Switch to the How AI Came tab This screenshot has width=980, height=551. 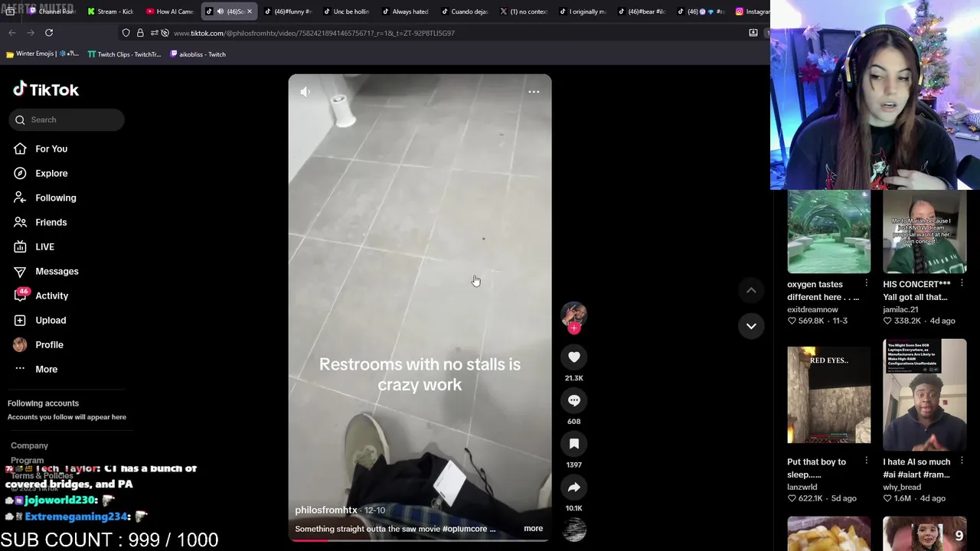[169, 11]
